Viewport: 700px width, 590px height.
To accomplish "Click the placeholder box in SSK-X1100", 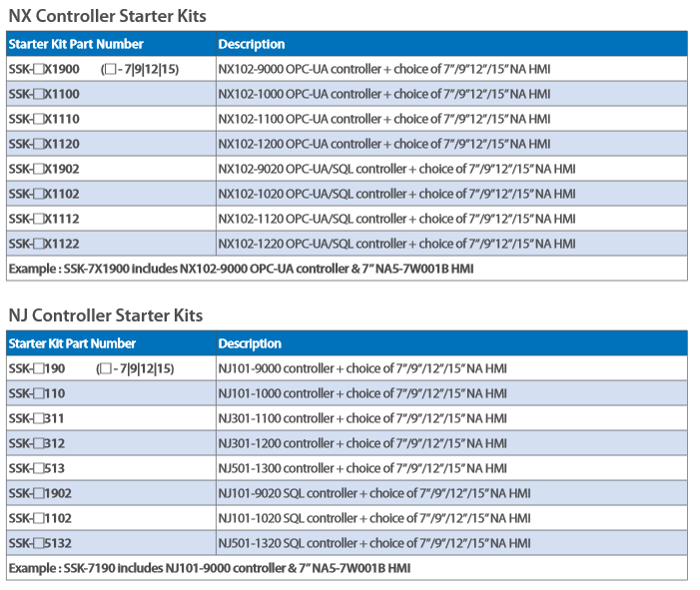I will coord(39,94).
